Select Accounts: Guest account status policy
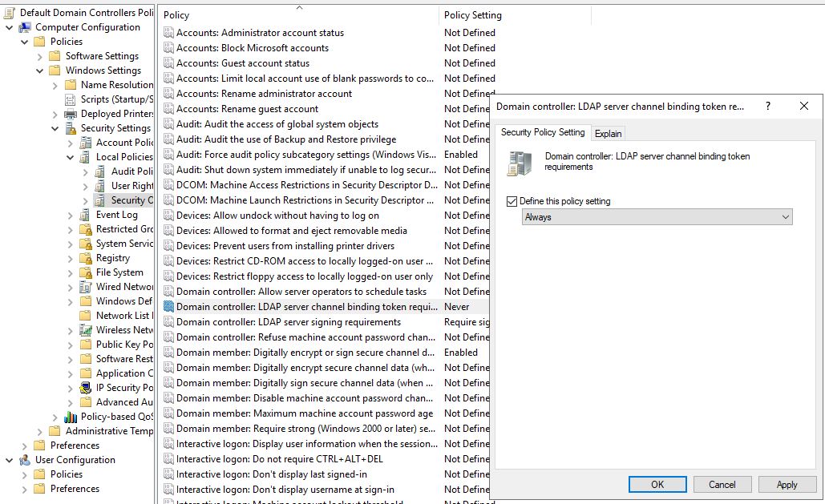The width and height of the screenshot is (825, 504). click(243, 63)
